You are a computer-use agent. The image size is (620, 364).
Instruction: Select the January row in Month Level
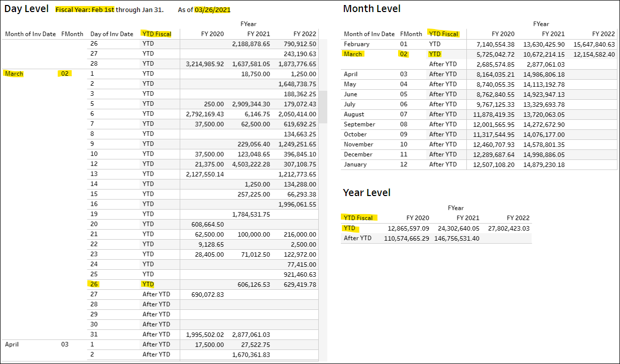coord(355,164)
